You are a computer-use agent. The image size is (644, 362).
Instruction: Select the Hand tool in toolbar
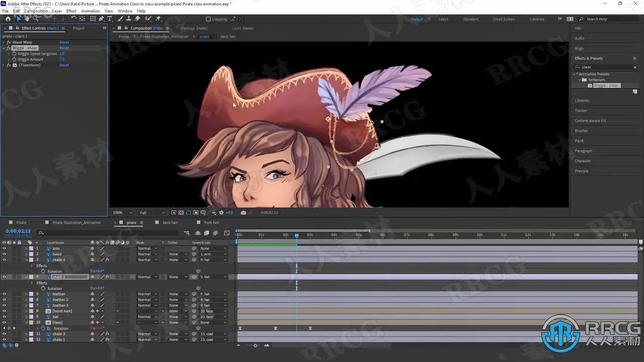coord(27,19)
